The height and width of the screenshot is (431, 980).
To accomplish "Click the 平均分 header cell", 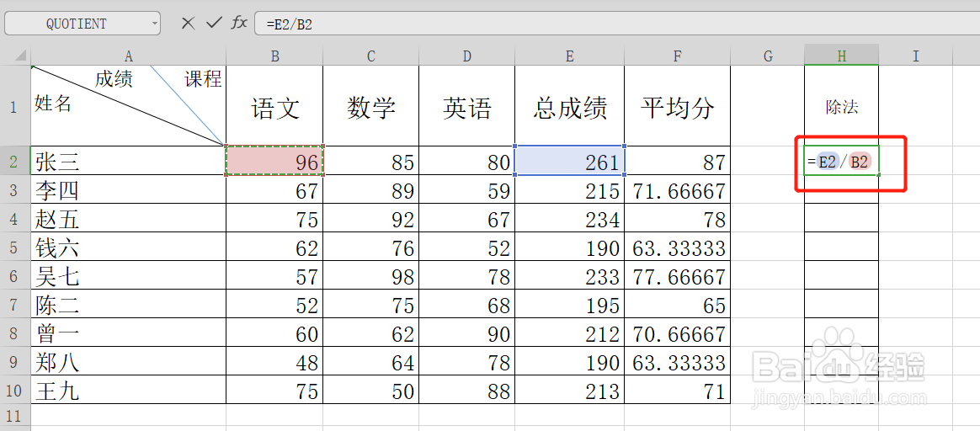I will pos(678,106).
